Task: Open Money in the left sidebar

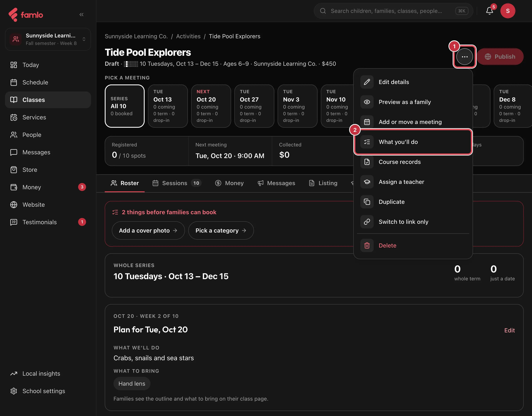Action: tap(48, 187)
